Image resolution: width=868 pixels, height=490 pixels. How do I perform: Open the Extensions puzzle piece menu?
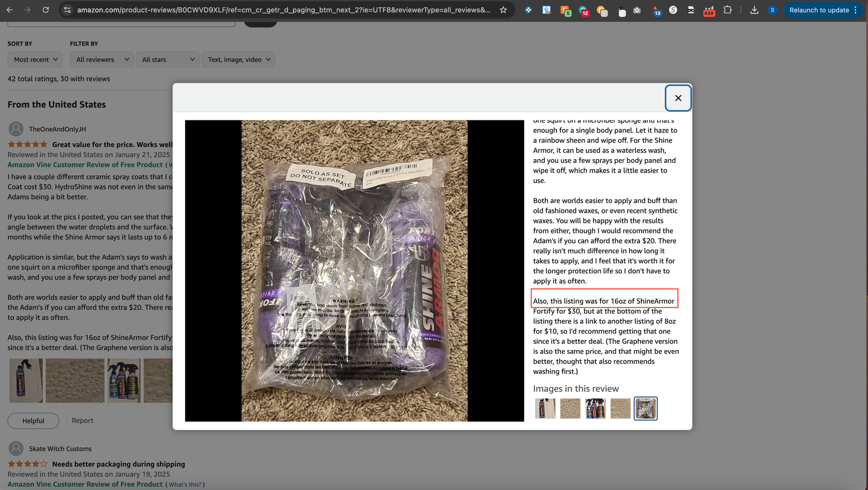click(x=727, y=10)
